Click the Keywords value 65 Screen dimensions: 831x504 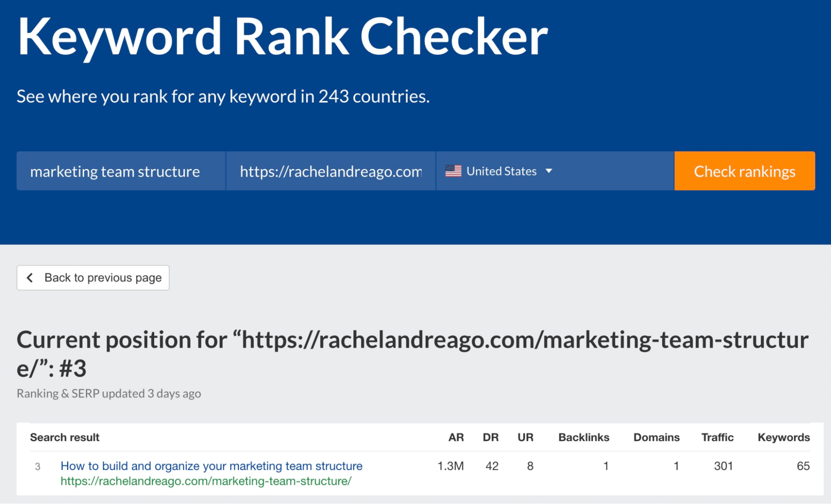pyautogui.click(x=803, y=466)
